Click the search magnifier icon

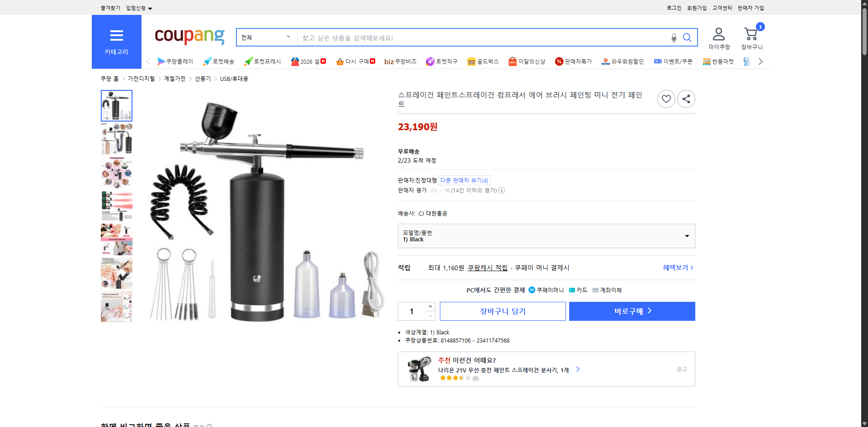[x=687, y=38]
